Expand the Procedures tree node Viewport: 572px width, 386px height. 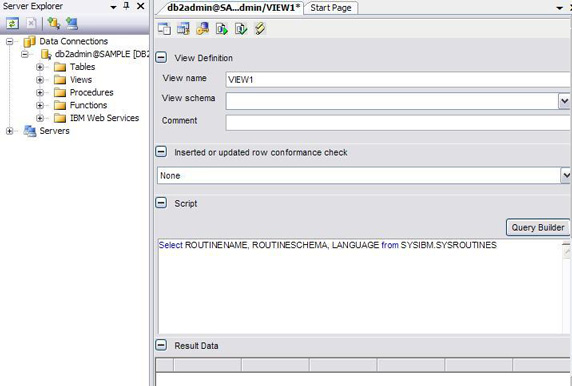point(40,93)
